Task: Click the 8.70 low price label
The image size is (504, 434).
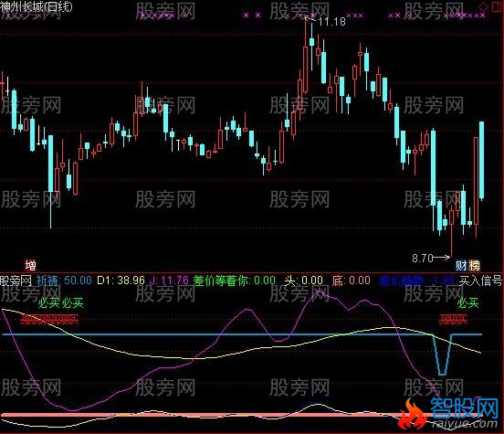Action: [423, 258]
